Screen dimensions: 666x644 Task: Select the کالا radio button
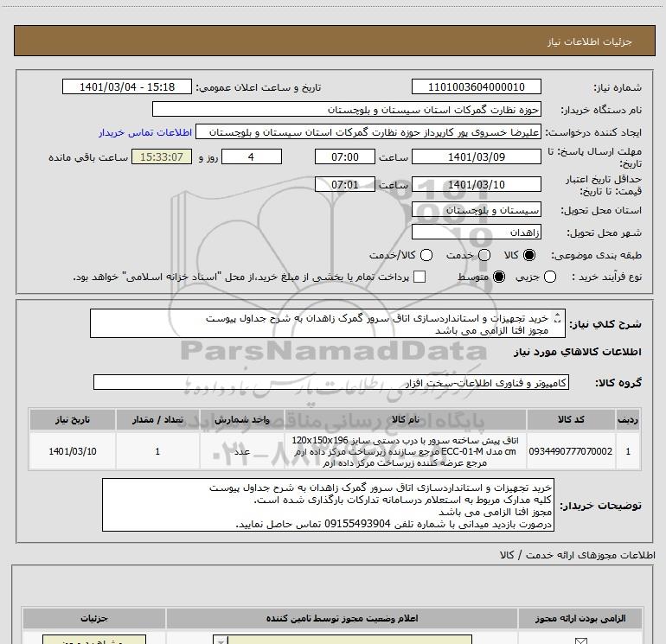pos(529,255)
